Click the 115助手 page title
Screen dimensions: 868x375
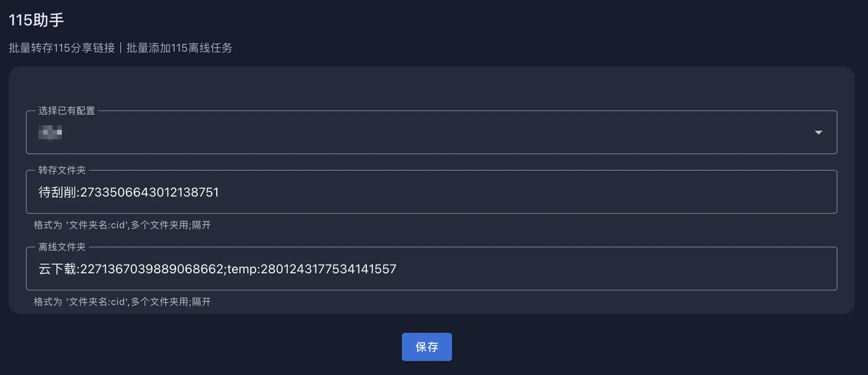(x=36, y=20)
